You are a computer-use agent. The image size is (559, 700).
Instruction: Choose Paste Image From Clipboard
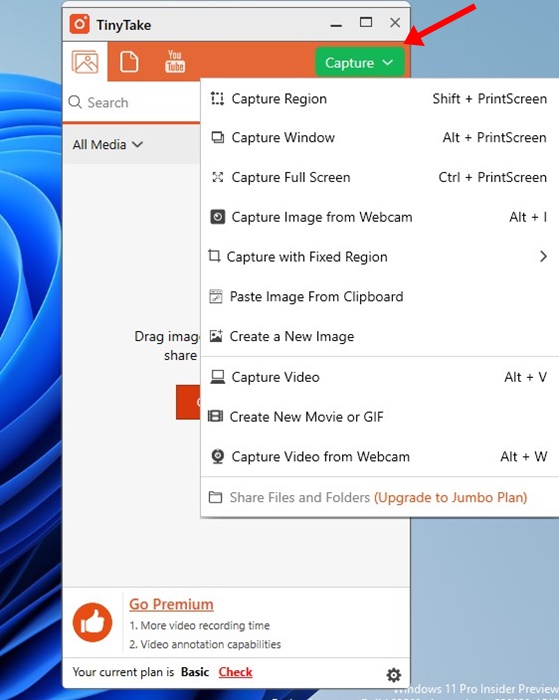380,296
